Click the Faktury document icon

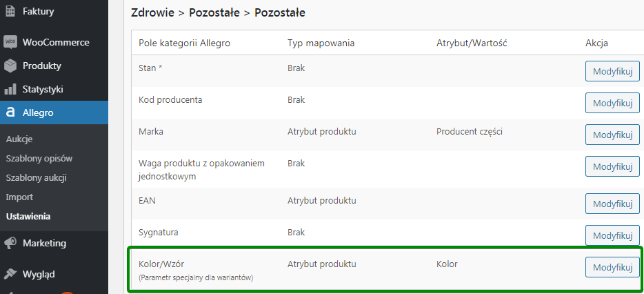click(10, 11)
